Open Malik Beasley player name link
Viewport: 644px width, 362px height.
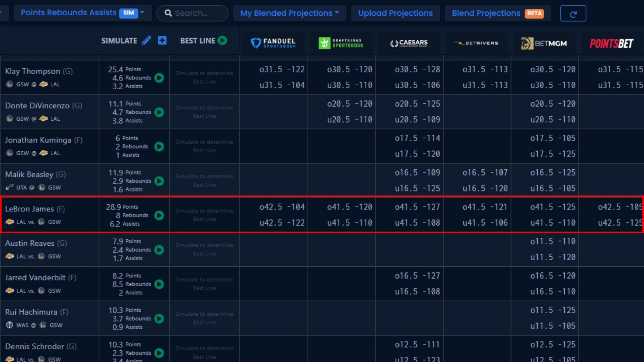29,175
